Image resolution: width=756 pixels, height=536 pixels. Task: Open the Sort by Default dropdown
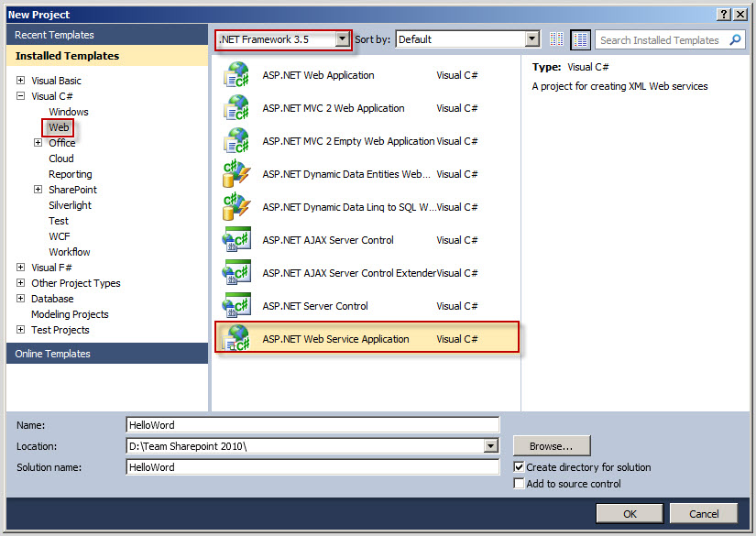[x=531, y=39]
